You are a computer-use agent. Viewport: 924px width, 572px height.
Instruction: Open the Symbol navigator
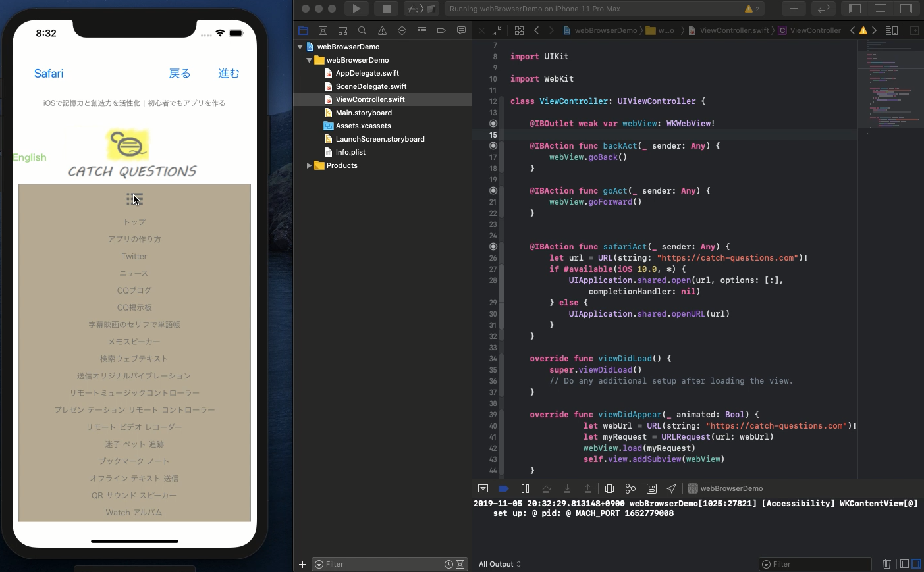pos(342,30)
